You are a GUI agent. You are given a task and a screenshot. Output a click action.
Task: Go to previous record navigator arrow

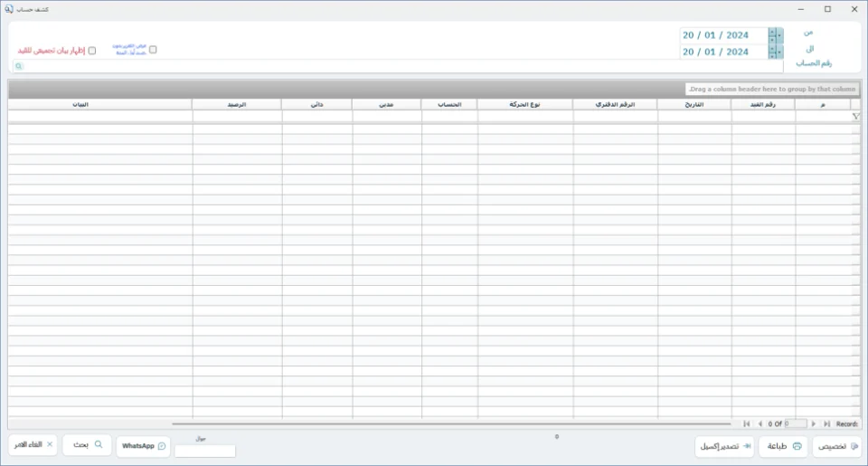[760, 423]
